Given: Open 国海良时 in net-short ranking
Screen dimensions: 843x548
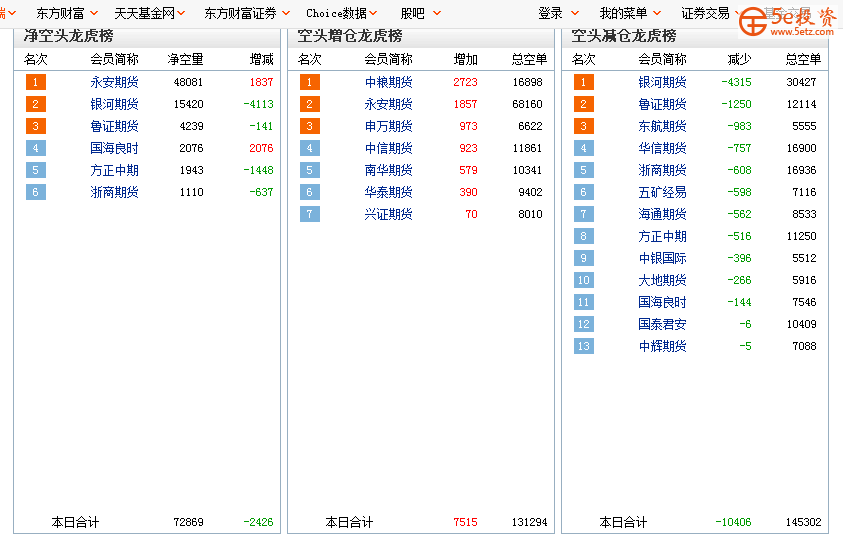Looking at the screenshot, I should tap(114, 148).
